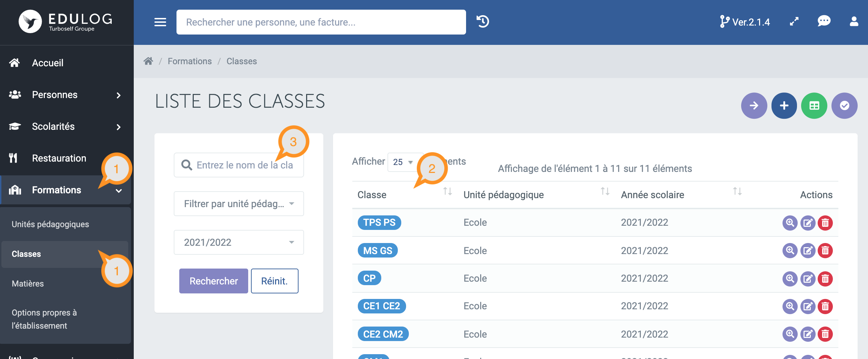Edit the CE2 CM2 class
Viewport: 868px width, 359px height.
pyautogui.click(x=808, y=334)
